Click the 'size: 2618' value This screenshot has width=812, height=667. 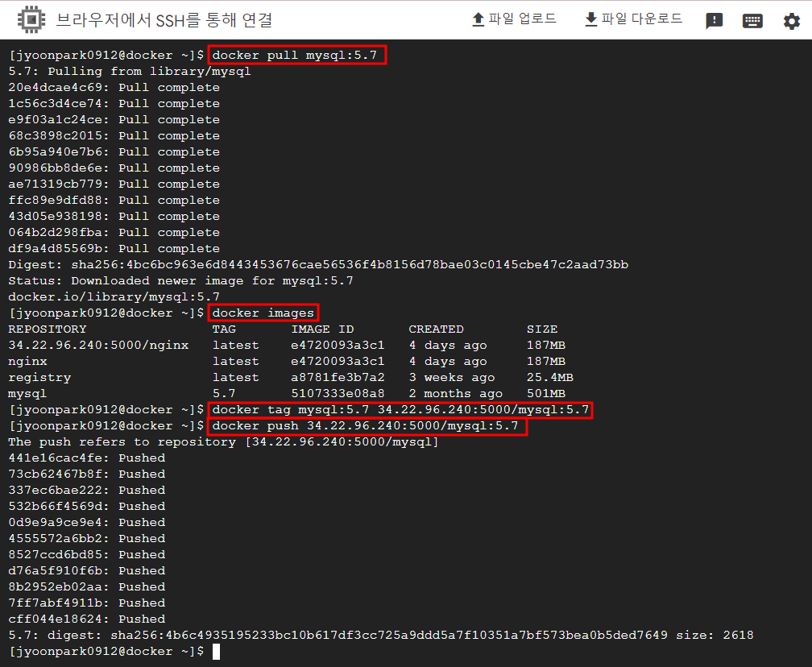pyautogui.click(x=715, y=635)
